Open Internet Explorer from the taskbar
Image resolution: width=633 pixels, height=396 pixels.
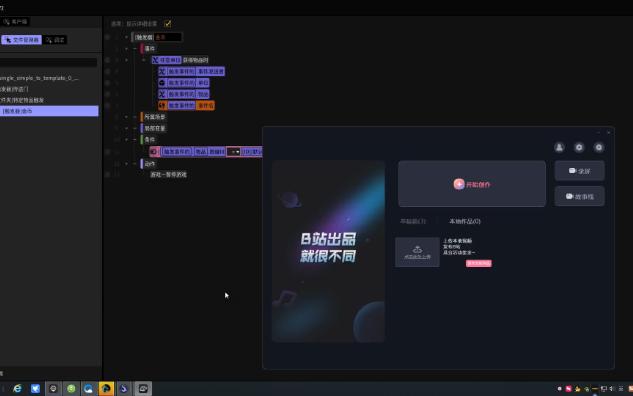[x=17, y=388]
